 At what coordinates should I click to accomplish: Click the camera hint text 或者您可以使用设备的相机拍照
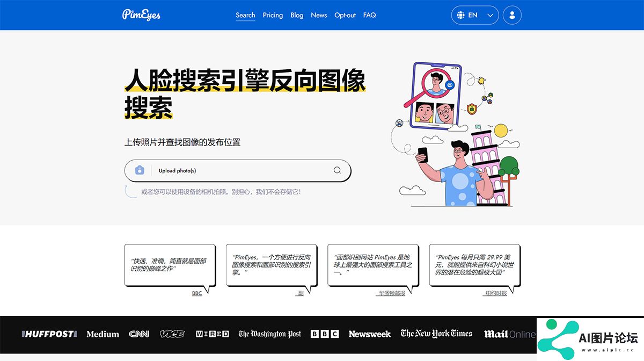point(221,191)
